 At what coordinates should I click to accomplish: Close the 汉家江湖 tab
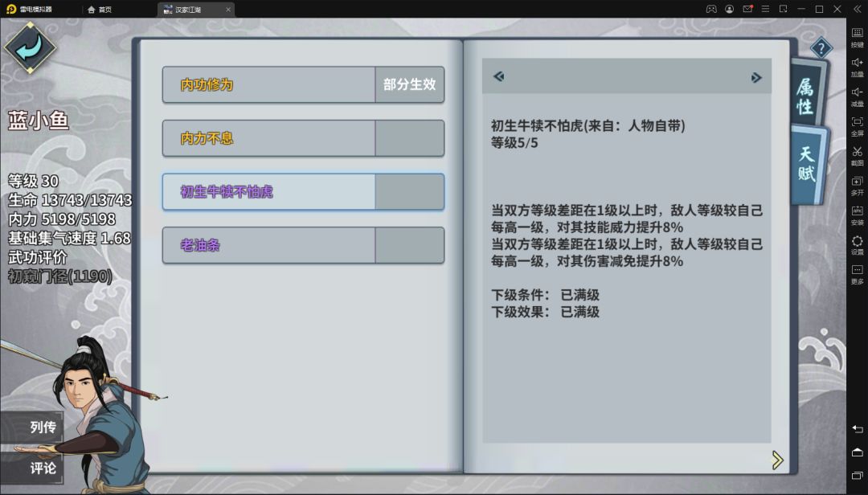(x=228, y=10)
